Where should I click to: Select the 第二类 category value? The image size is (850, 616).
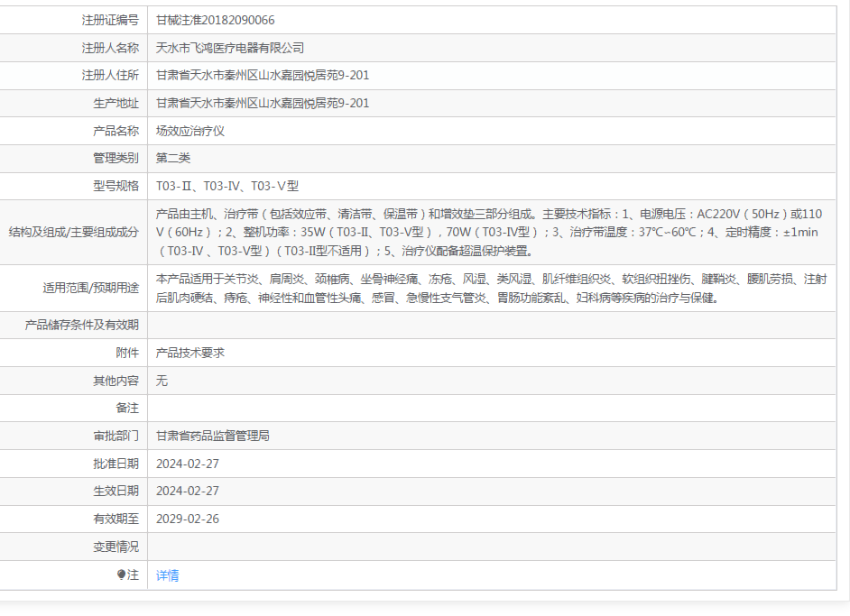[x=173, y=158]
